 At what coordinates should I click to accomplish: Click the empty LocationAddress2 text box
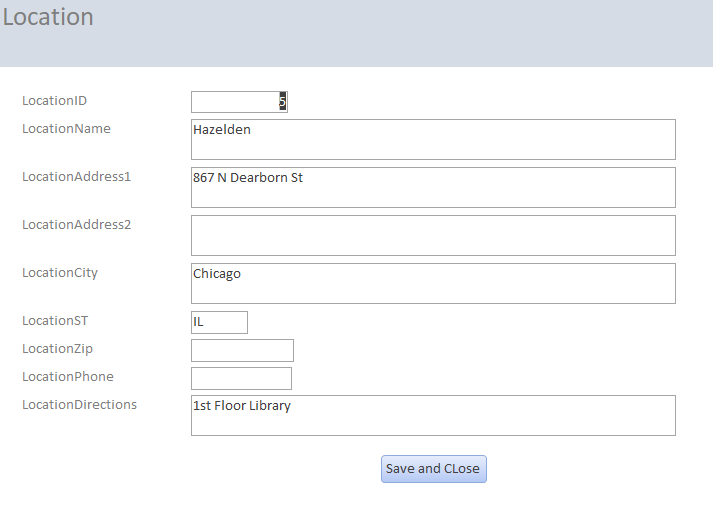coord(432,235)
